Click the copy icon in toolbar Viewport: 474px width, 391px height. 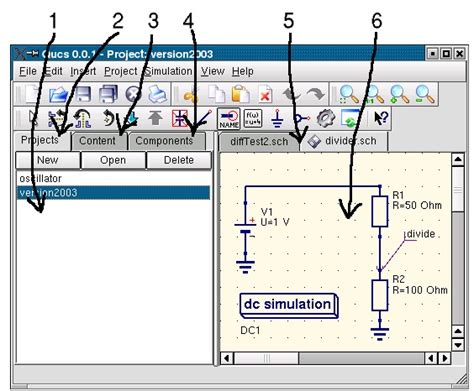pyautogui.click(x=216, y=95)
